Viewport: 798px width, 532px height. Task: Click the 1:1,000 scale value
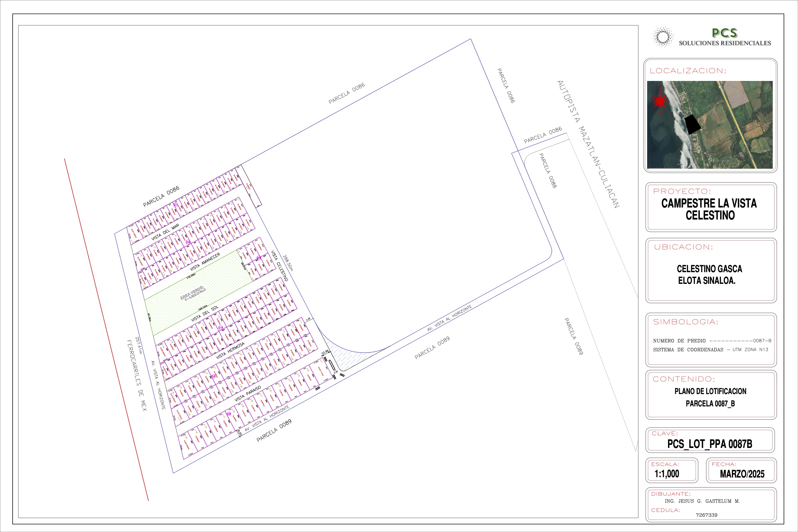[x=667, y=474]
